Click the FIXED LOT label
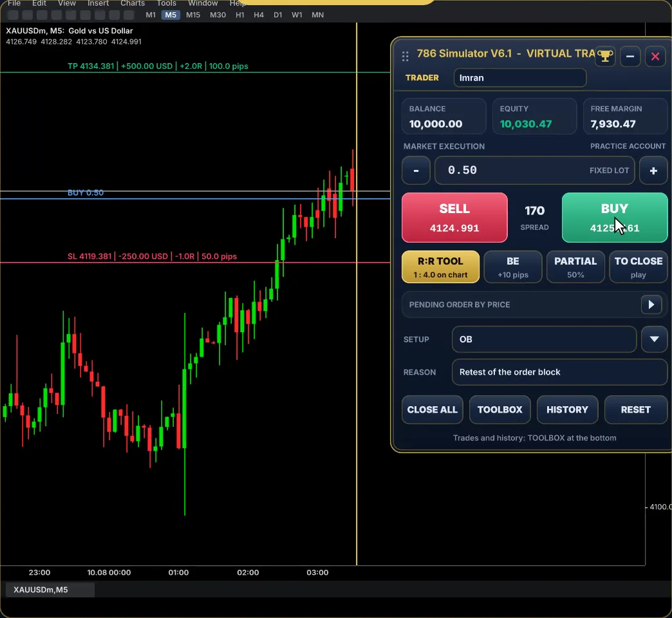The height and width of the screenshot is (618, 672). (609, 170)
